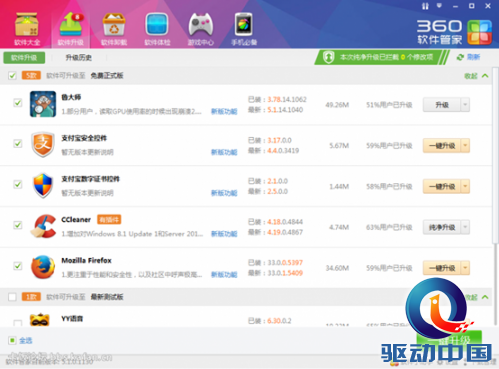Screen dimensions: 499x369
Task: Open the 软件升级 upgrade icon
Action: [x=71, y=29]
